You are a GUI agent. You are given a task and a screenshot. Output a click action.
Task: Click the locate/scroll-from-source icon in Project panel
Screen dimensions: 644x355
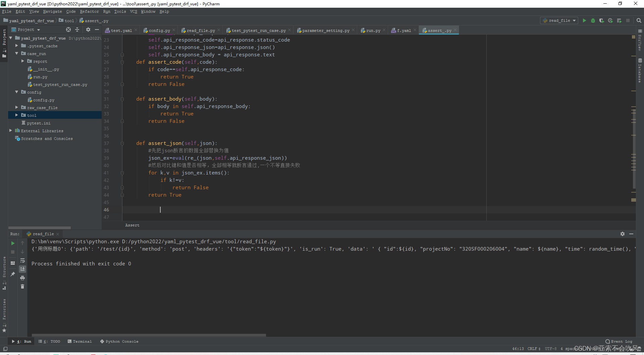click(68, 30)
